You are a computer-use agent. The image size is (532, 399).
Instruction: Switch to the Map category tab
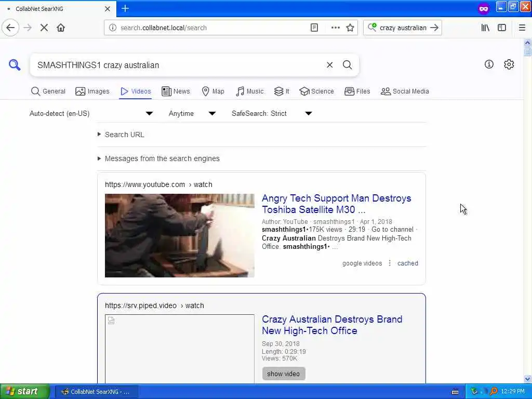(x=213, y=91)
